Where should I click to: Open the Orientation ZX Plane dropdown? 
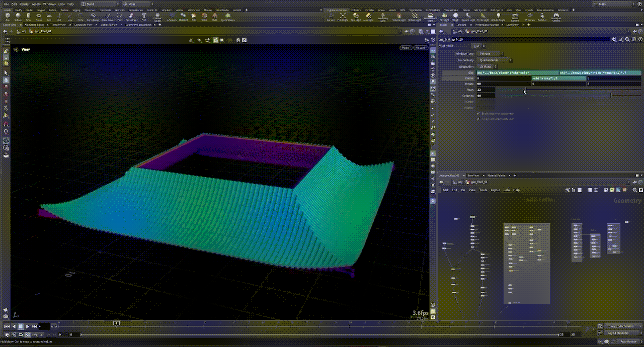coord(487,66)
